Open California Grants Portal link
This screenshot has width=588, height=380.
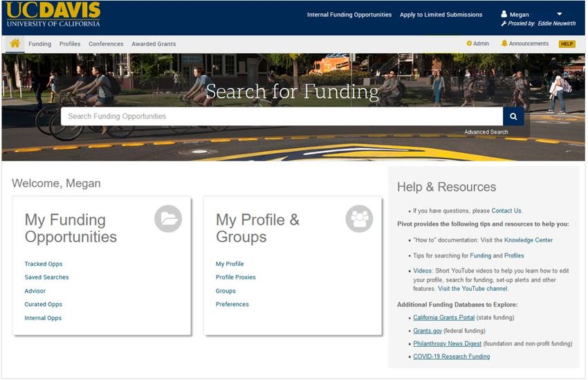coord(445,318)
